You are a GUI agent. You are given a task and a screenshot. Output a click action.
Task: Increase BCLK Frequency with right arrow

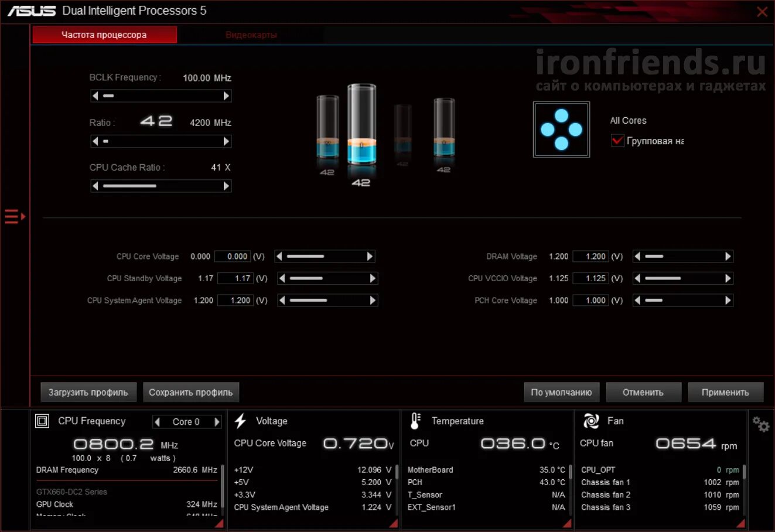coord(227,96)
